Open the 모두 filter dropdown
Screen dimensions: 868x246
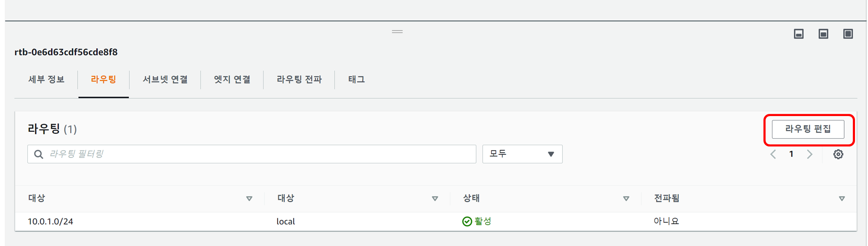click(x=522, y=154)
